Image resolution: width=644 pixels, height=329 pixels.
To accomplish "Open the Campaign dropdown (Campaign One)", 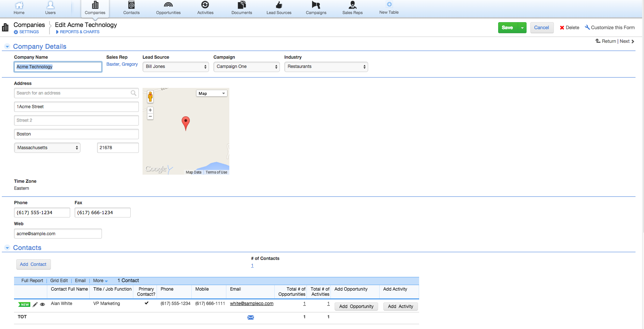I will click(247, 67).
